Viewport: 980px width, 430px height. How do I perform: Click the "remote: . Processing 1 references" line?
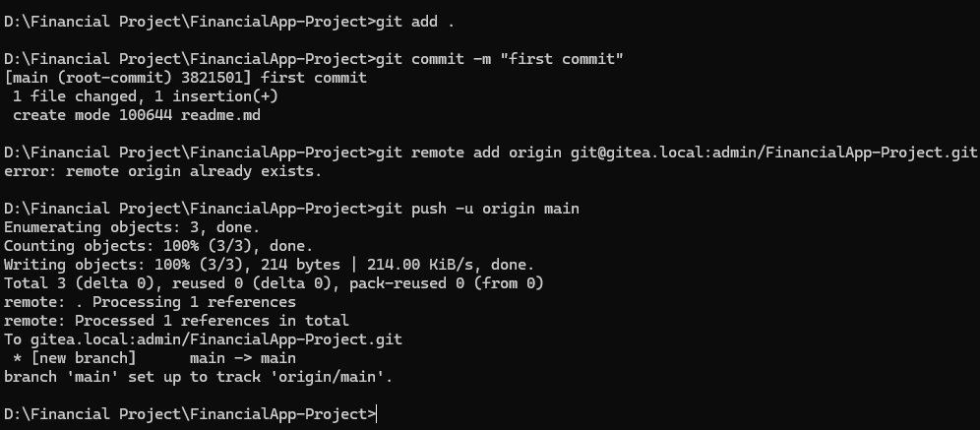(x=150, y=302)
